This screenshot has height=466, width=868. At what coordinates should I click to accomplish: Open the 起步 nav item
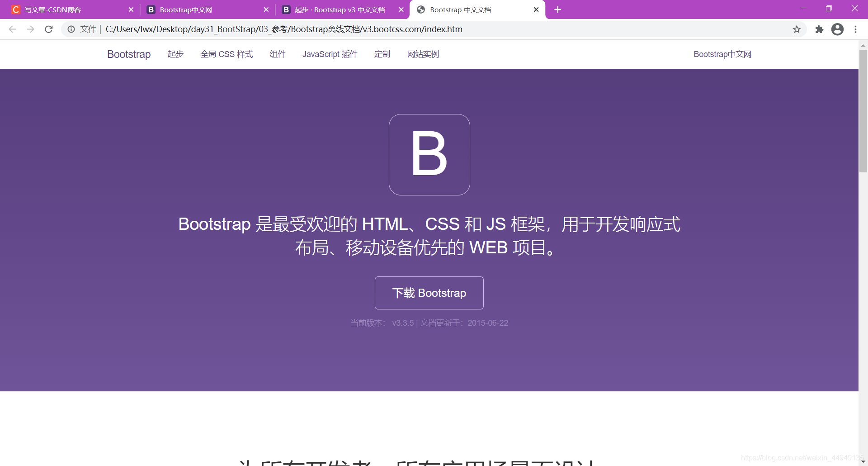[175, 54]
